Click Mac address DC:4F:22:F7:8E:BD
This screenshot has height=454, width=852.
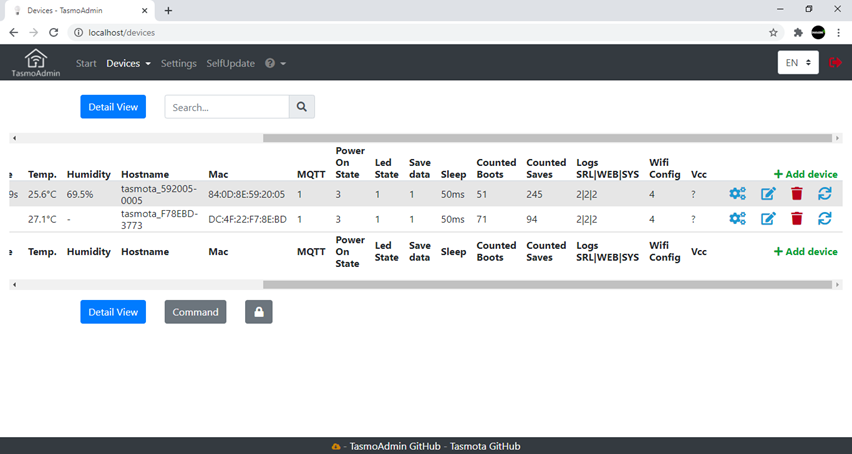[x=247, y=219]
